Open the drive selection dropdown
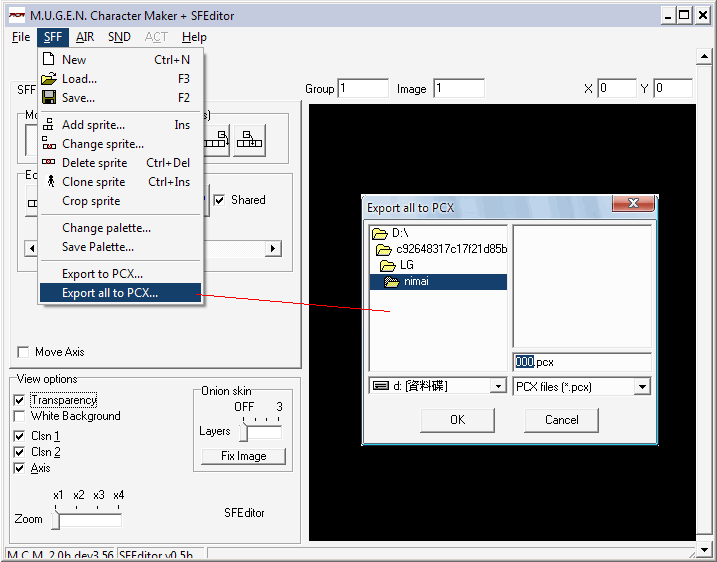This screenshot has width=717, height=562. tap(498, 386)
